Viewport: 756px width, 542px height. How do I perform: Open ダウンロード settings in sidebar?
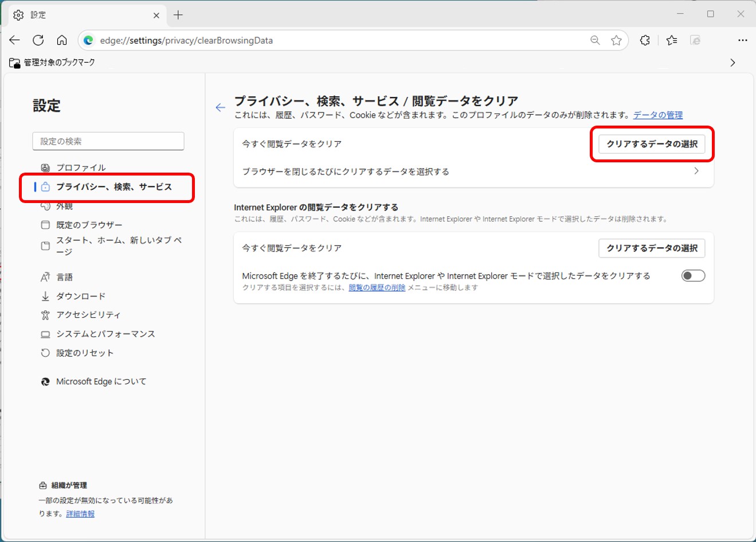pyautogui.click(x=81, y=296)
